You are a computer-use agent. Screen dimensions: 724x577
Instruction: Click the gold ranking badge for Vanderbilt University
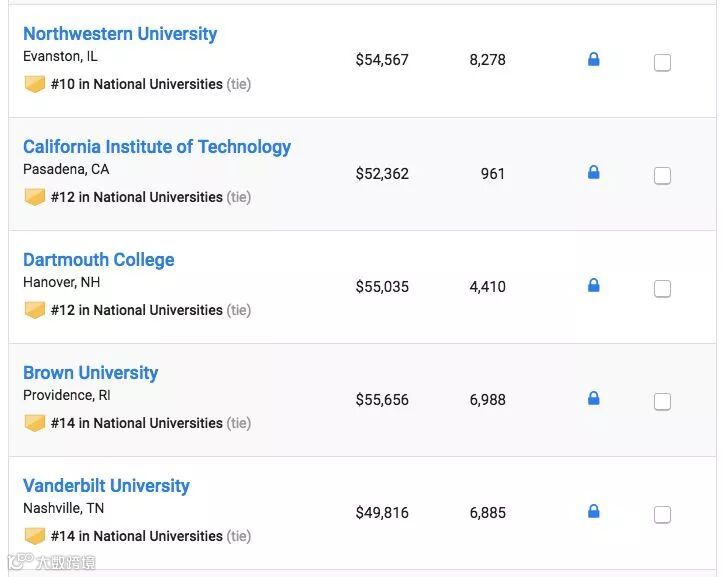click(35, 536)
